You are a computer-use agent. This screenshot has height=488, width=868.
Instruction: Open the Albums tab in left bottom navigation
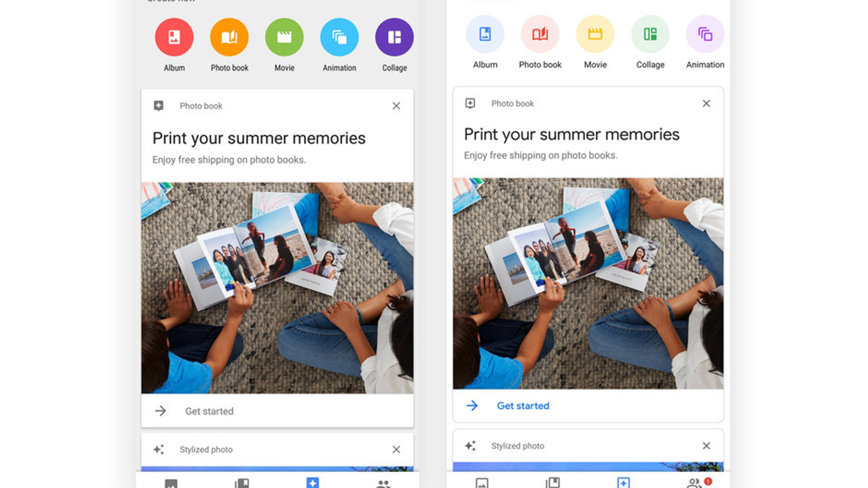tap(242, 483)
